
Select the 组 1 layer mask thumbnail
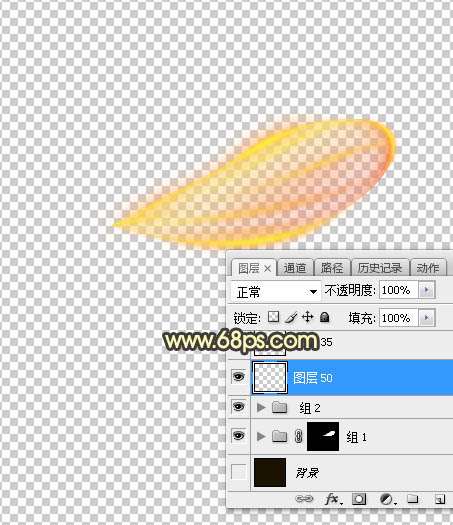click(x=323, y=436)
